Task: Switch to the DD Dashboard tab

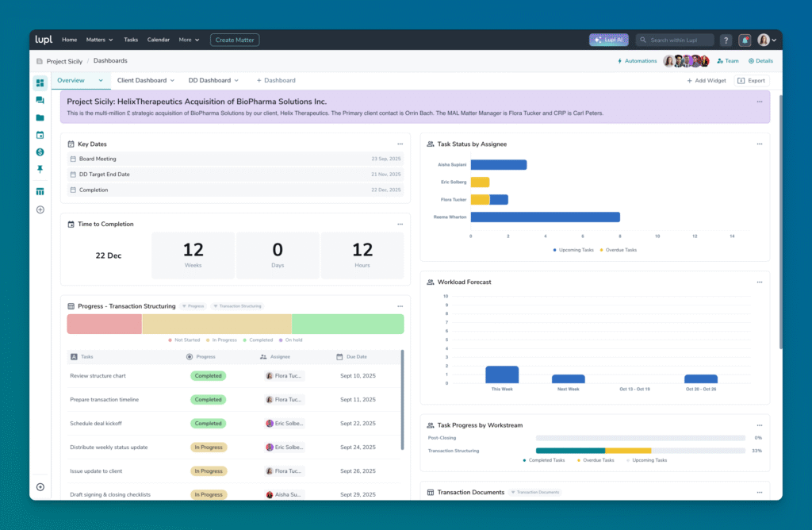Action: pyautogui.click(x=209, y=80)
